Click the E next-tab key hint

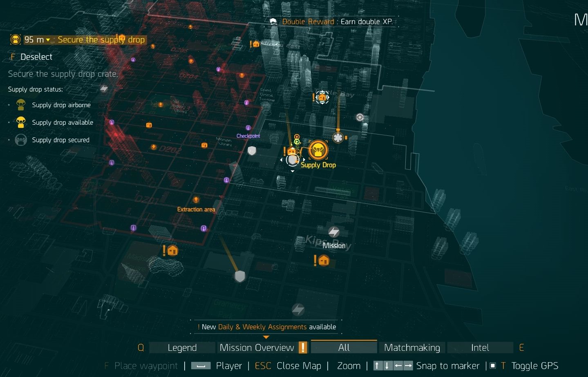click(x=521, y=348)
